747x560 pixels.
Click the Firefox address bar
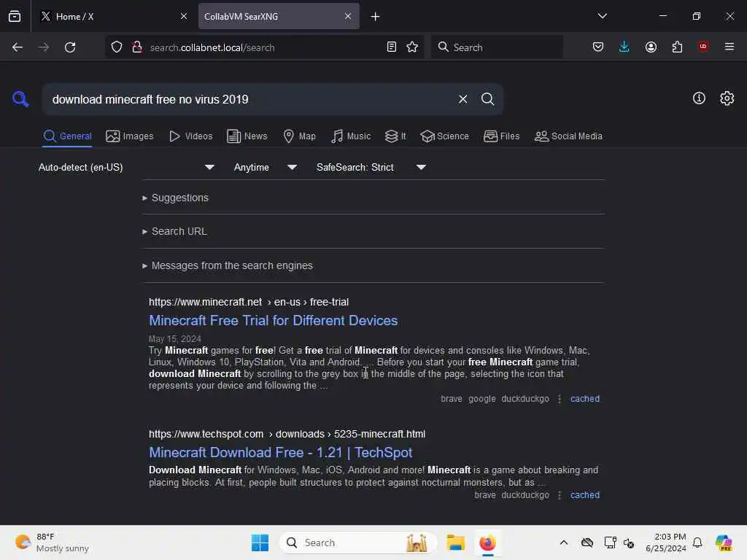point(265,47)
